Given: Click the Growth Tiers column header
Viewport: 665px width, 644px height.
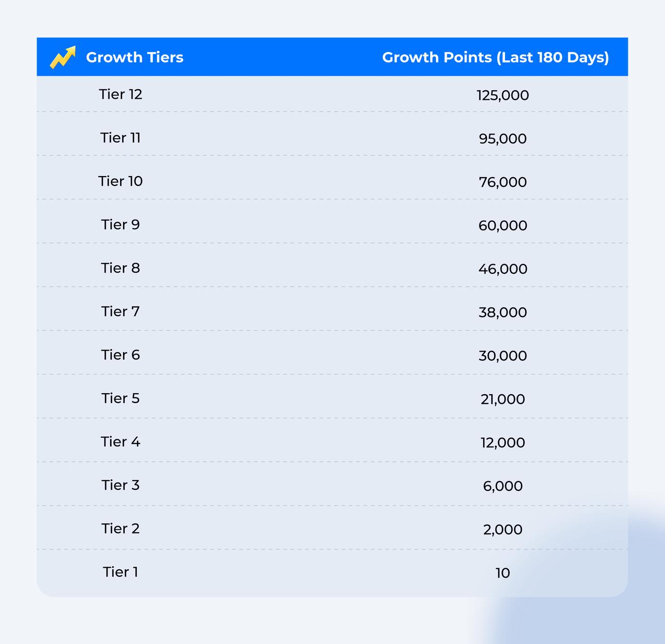Looking at the screenshot, I should click(x=135, y=57).
